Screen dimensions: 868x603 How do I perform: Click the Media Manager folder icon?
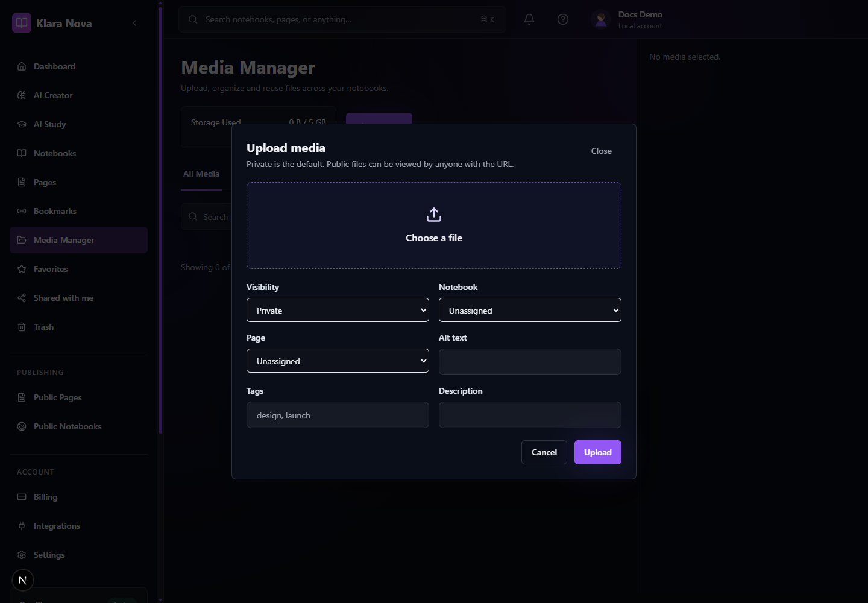coord(22,240)
